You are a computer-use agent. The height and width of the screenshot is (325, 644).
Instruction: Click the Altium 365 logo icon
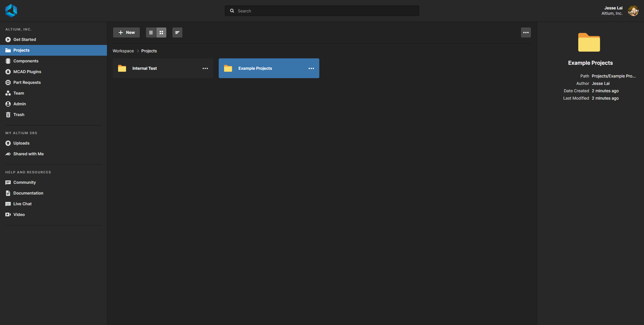click(x=11, y=11)
